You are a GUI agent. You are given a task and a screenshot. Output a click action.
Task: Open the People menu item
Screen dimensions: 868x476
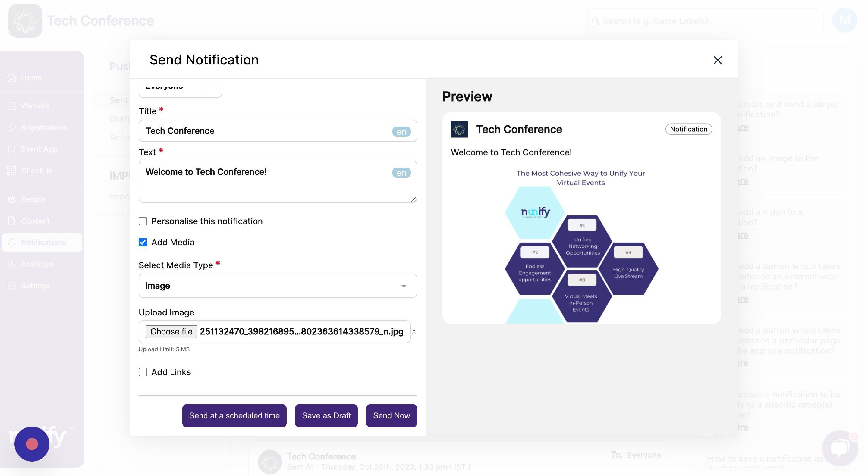33,199
